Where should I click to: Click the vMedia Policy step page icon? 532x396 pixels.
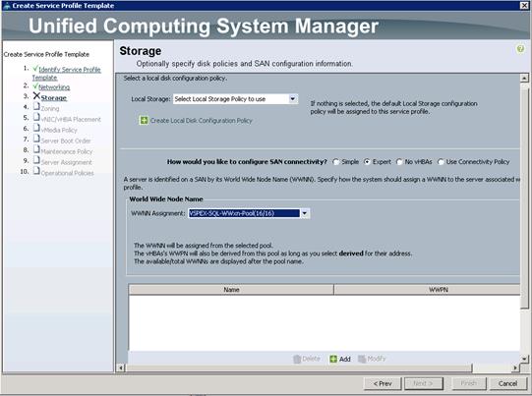click(x=36, y=128)
